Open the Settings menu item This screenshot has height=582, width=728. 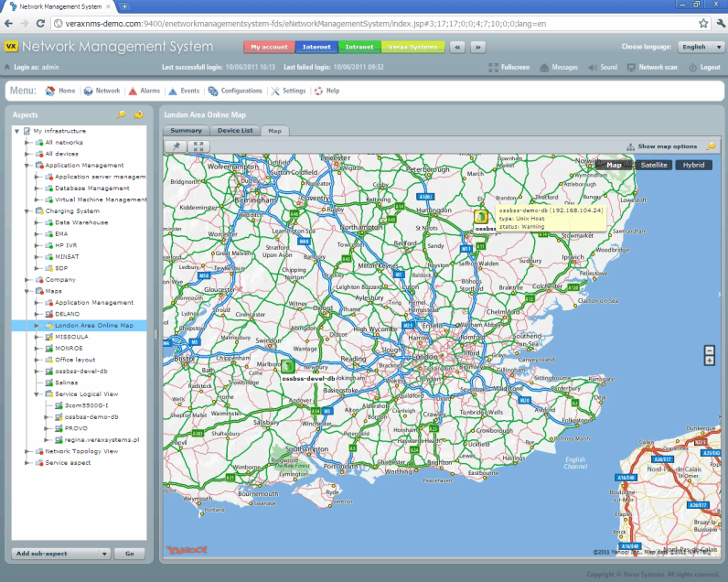click(288, 91)
